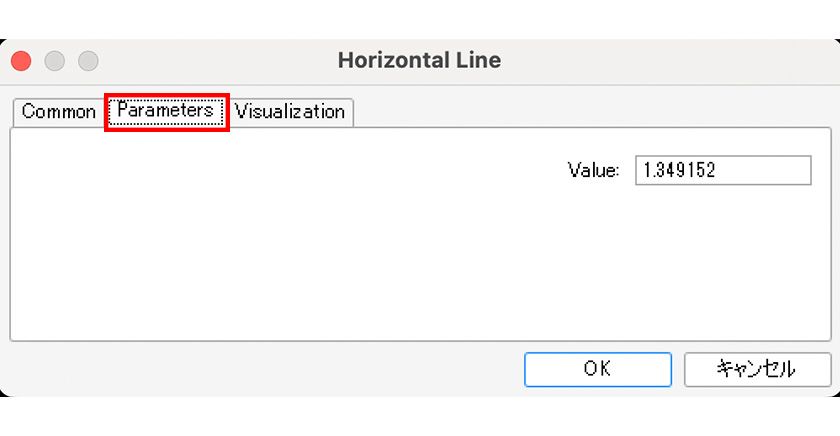Switch to the Common tab
840x436 pixels.
pyautogui.click(x=58, y=112)
